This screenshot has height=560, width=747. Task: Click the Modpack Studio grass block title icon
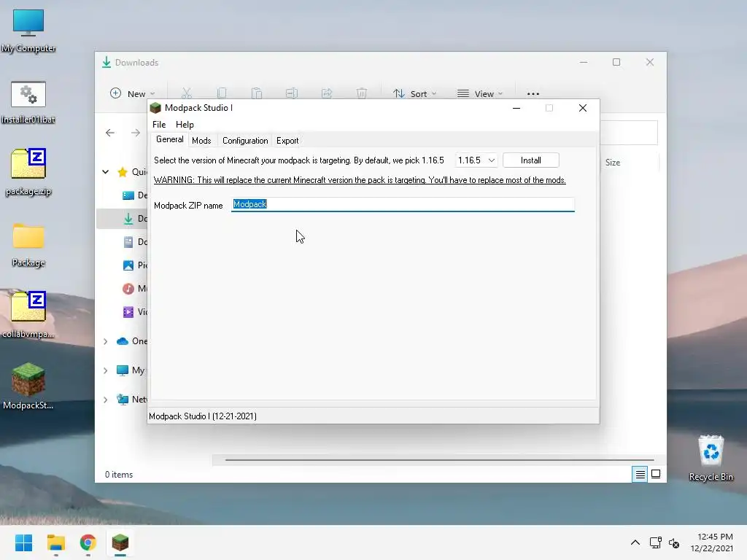155,108
